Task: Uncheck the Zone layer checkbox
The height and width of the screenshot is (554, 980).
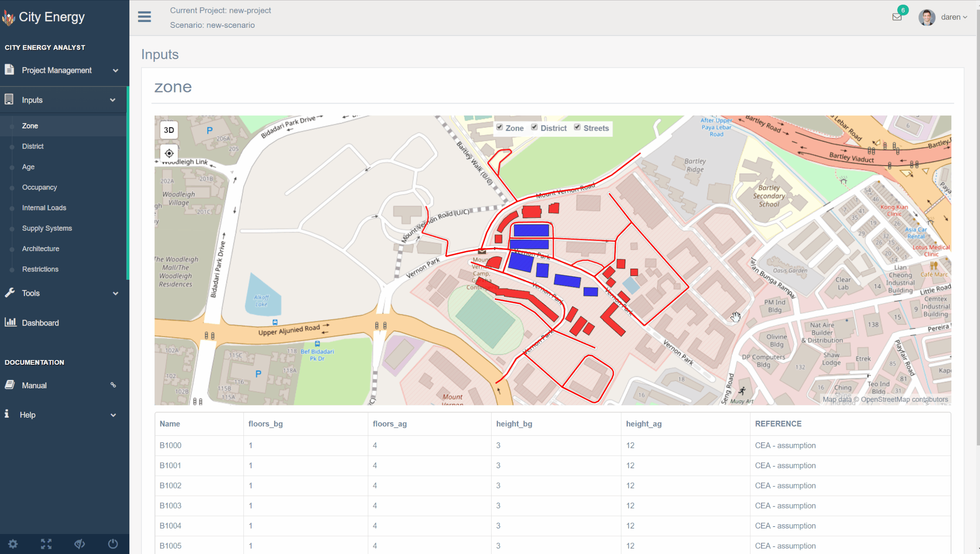Action: point(499,127)
